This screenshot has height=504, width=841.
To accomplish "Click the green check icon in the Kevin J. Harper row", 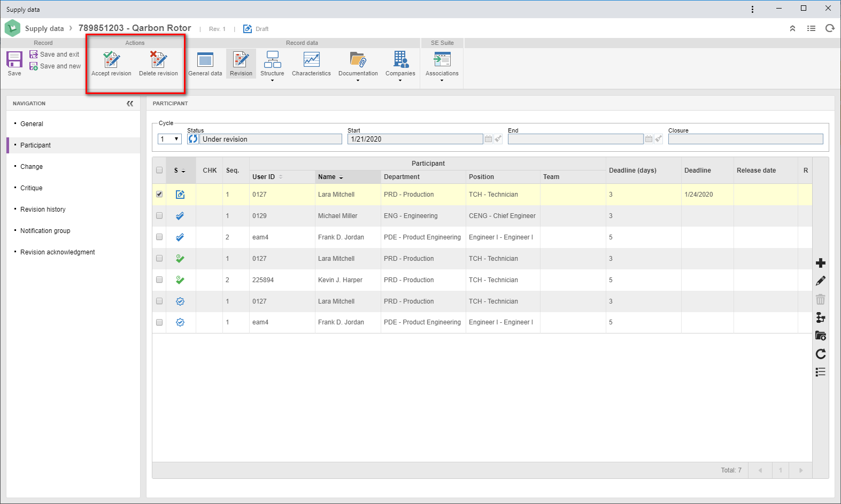I will point(180,280).
